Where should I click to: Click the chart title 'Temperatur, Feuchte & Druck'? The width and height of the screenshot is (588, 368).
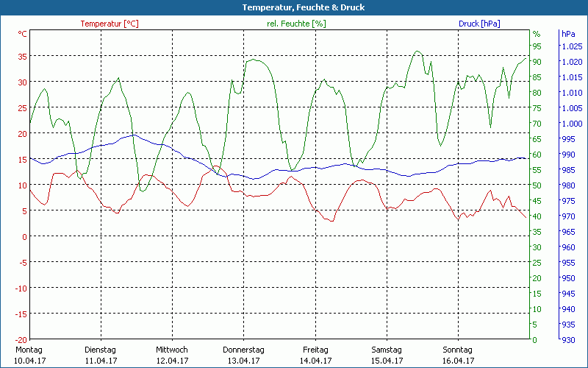(304, 7)
